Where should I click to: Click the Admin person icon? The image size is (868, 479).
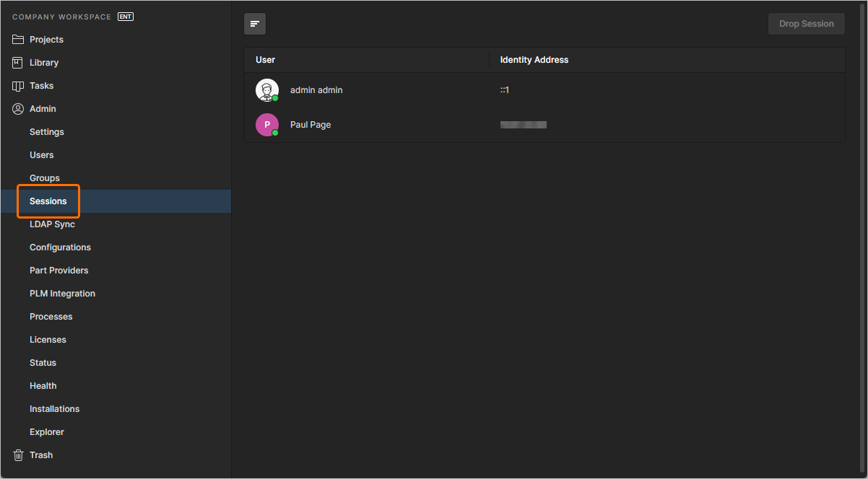(x=18, y=108)
